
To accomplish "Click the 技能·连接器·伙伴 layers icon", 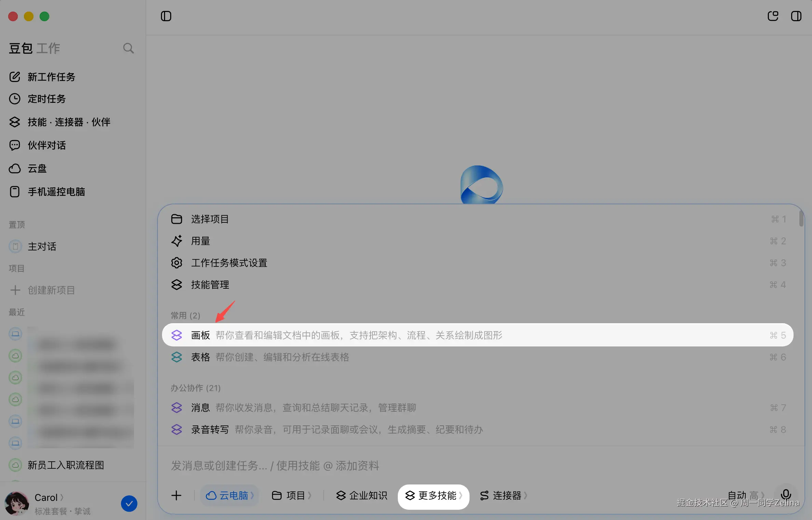I will click(15, 122).
